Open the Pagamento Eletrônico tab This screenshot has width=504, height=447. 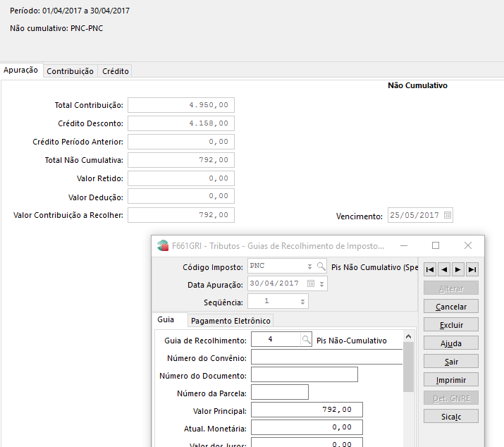[231, 321]
